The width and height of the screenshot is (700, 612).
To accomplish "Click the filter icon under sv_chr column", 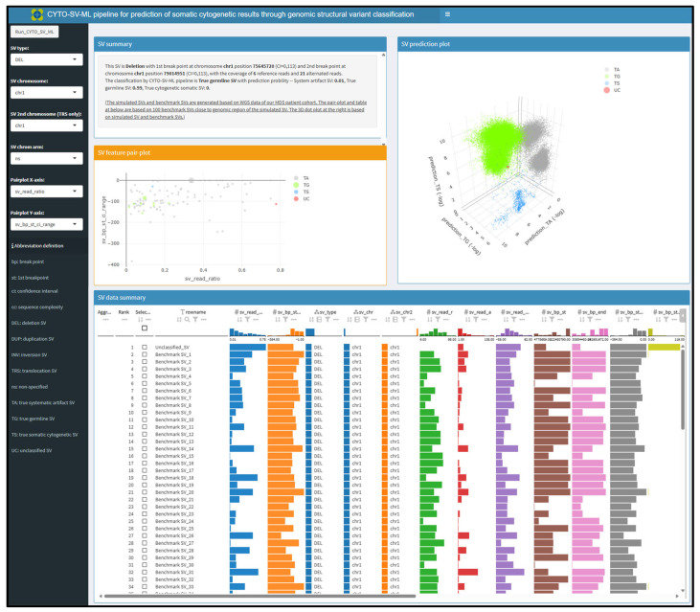I will click(x=366, y=320).
